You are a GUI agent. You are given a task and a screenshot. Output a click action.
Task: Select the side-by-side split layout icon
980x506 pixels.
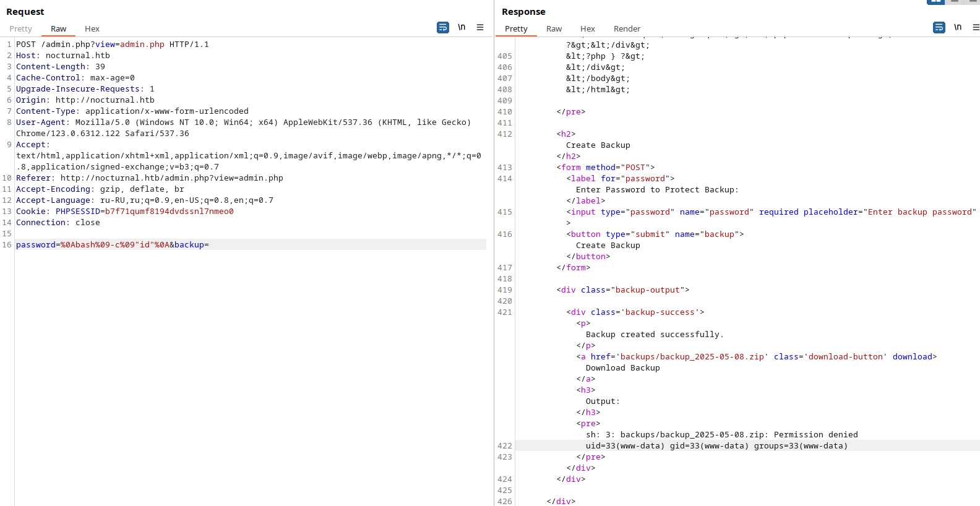pos(935,2)
